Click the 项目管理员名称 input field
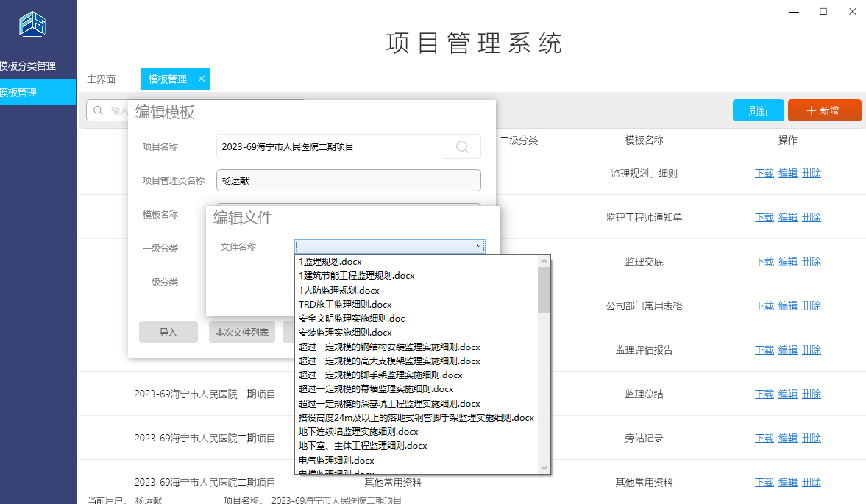This screenshot has height=504, width=866. (x=348, y=180)
